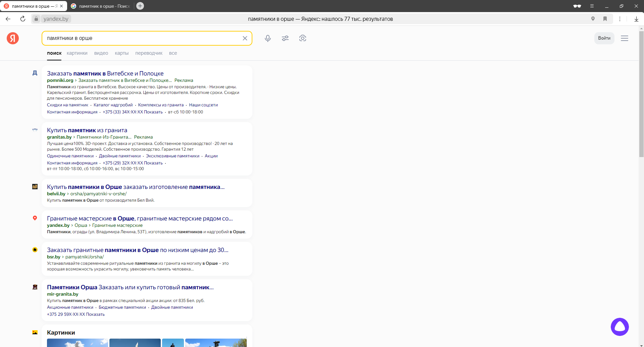Viewport: 644px width, 347px height.
Task: Click the belvii.by favicon
Action: [35, 187]
